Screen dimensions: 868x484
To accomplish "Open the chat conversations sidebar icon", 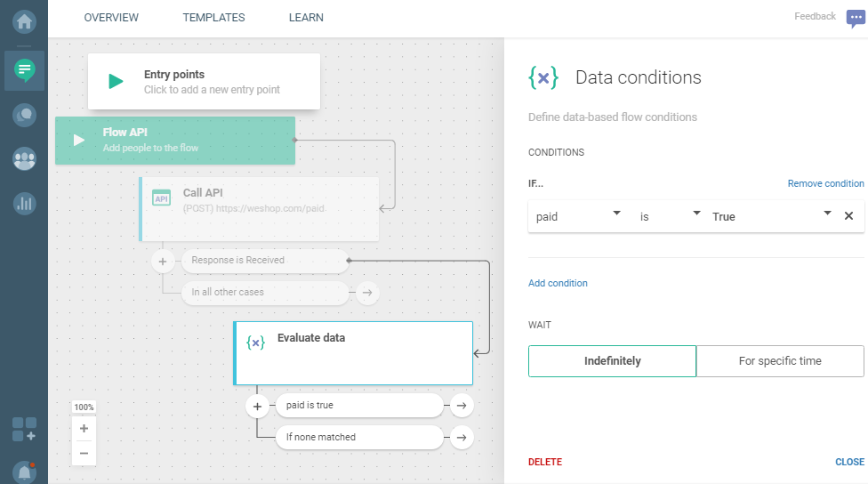I will 24,115.
